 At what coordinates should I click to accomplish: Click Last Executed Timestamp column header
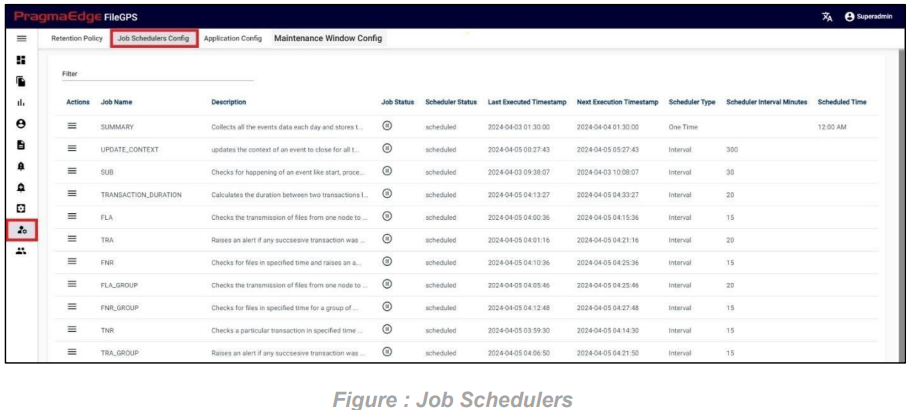527,102
